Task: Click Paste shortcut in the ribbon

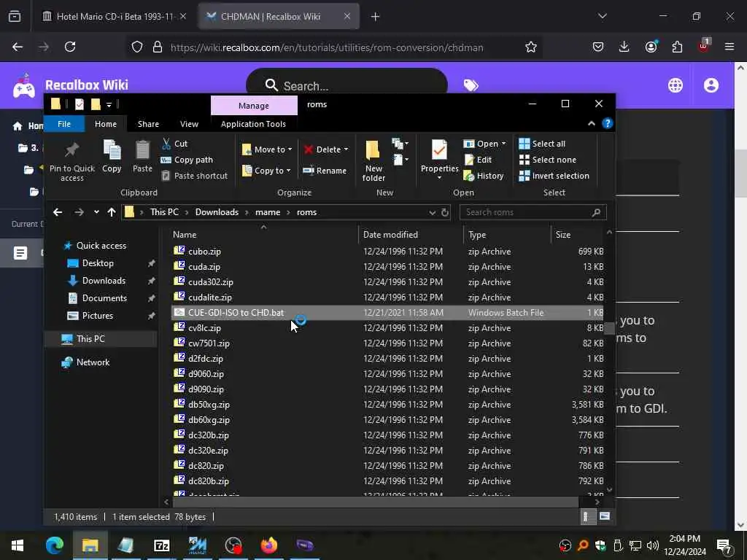Action: [194, 176]
